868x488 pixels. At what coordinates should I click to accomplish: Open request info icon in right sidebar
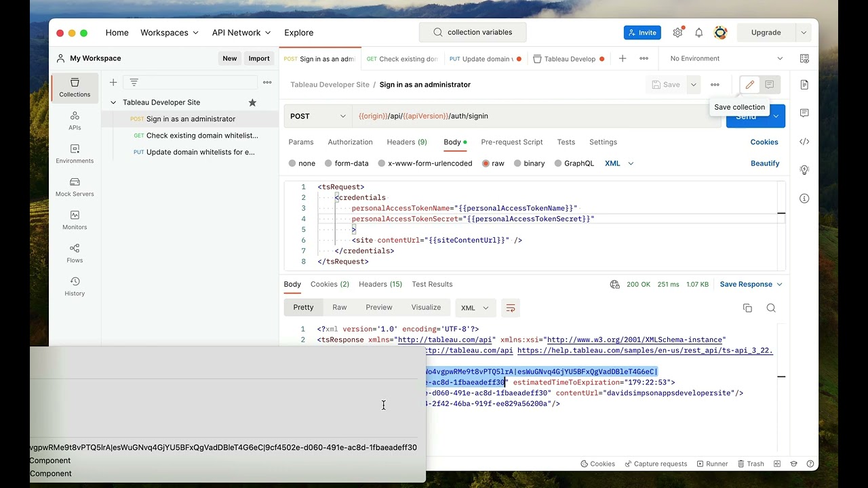(804, 199)
